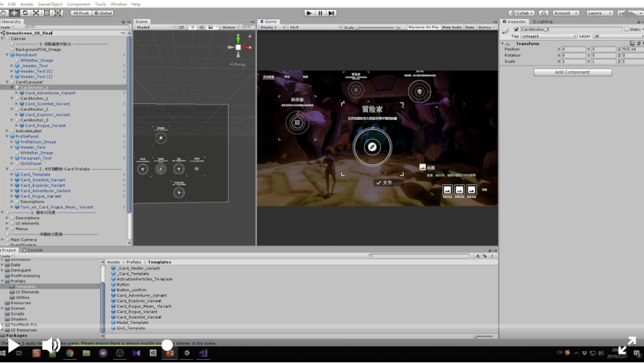Uncheck the CardAnchor_0 active checkbox
The image size is (644, 363).
516,30
